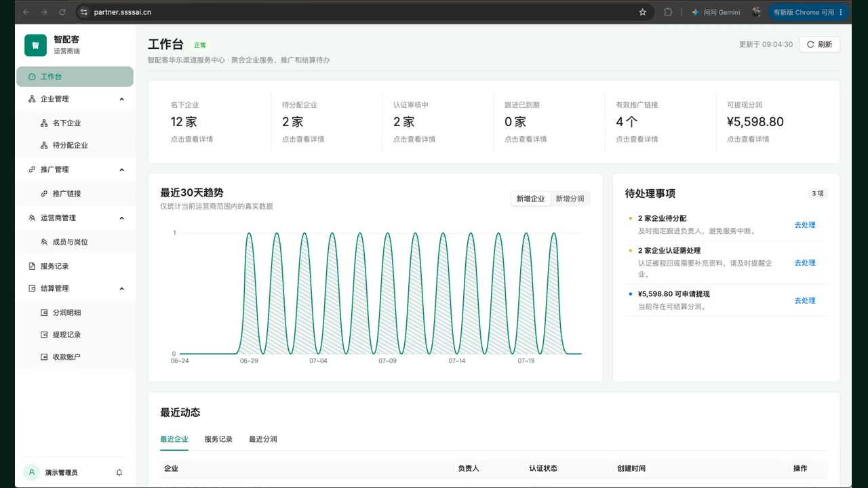Click the 推广链接 chain icon
The width and height of the screenshot is (868, 488).
point(44,193)
